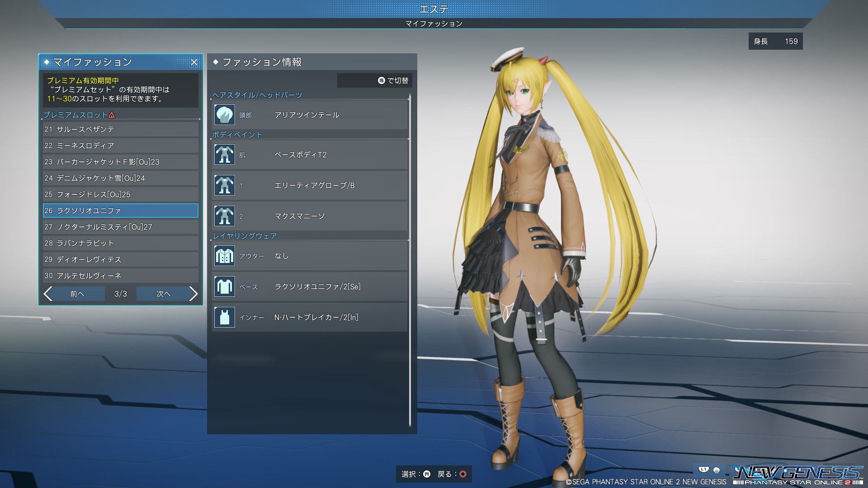Select slot 21 サルースベザンテ
Viewport: 868px width, 488px height.
tap(121, 129)
